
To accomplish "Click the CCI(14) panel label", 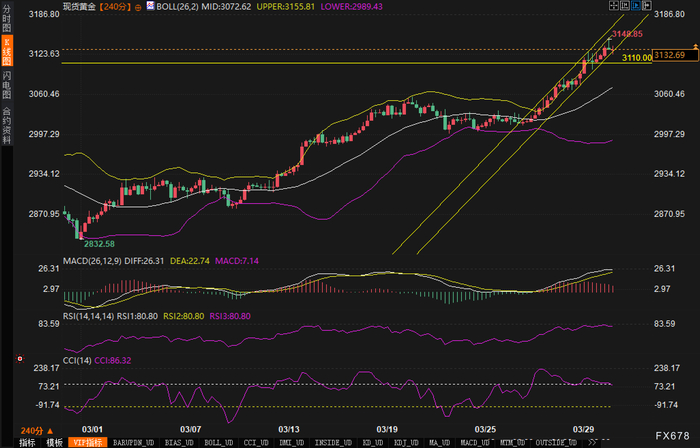I will 77,360.
